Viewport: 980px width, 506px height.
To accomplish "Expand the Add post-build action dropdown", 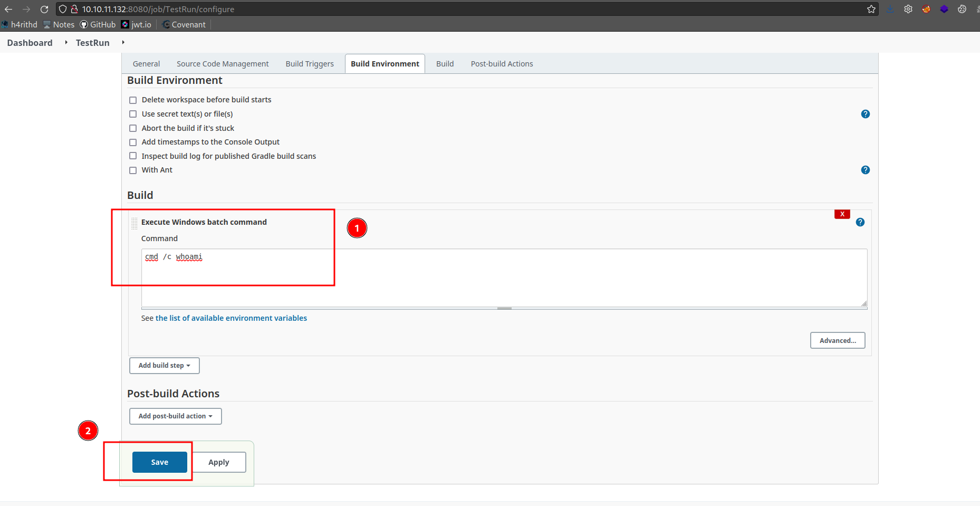I will coord(176,416).
